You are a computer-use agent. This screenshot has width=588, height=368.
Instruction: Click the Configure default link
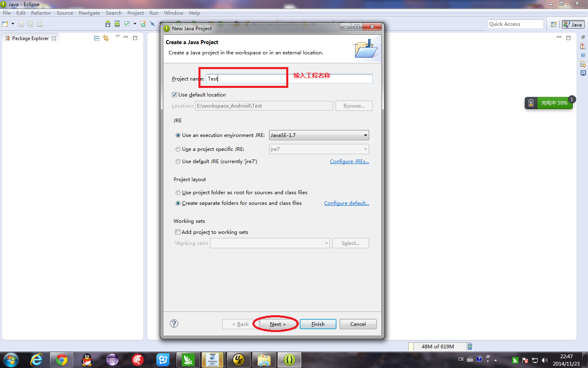click(347, 203)
